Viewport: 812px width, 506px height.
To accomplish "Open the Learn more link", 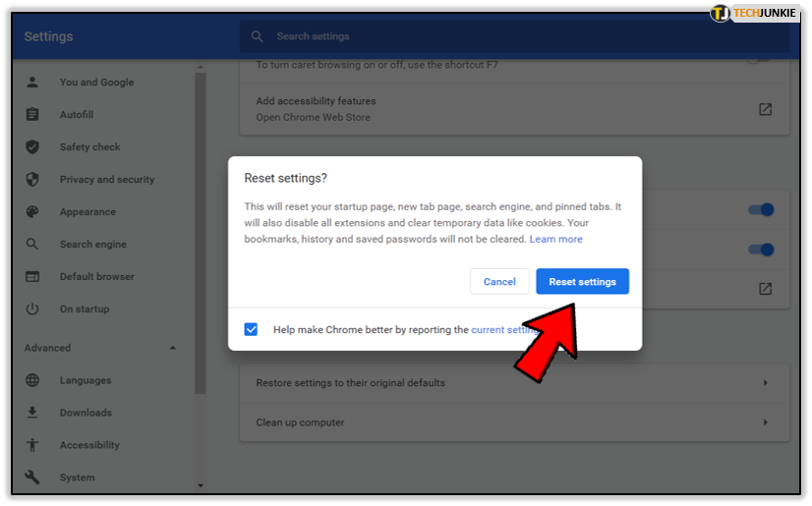I will [555, 240].
